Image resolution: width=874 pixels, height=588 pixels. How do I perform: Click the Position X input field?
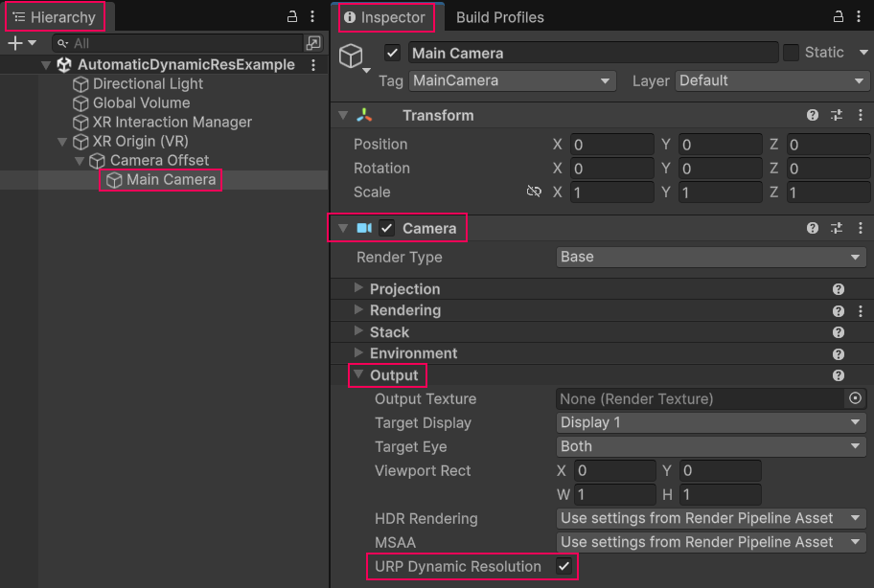(x=613, y=144)
